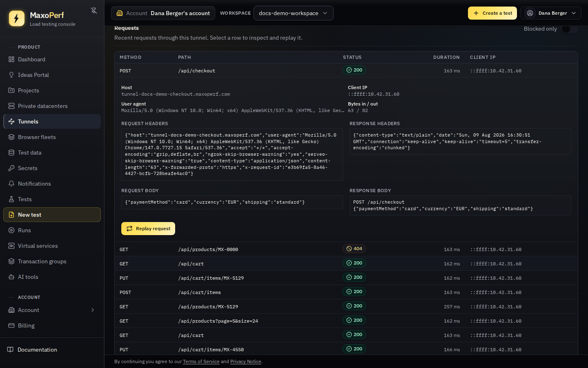The height and width of the screenshot is (368, 588).
Task: Expand the Account submenu chevron
Action: click(x=93, y=310)
